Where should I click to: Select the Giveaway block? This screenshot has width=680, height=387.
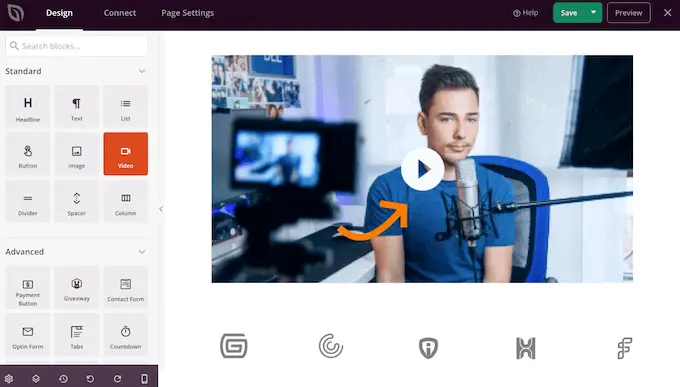point(77,288)
